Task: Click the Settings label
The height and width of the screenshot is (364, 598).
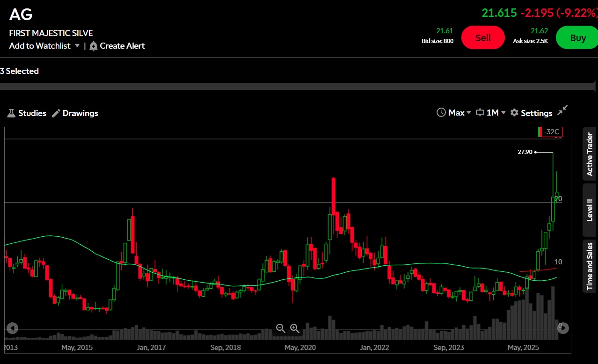Action: point(537,113)
